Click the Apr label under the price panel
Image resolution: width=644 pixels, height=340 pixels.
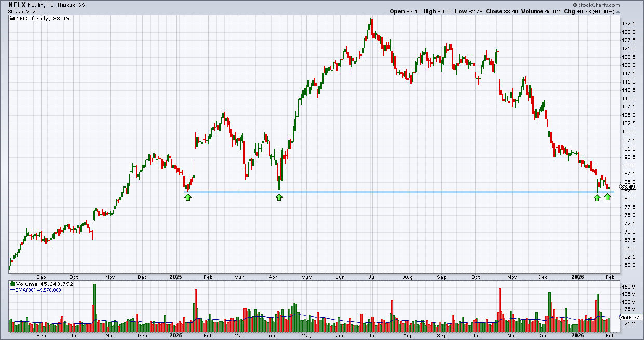click(273, 277)
